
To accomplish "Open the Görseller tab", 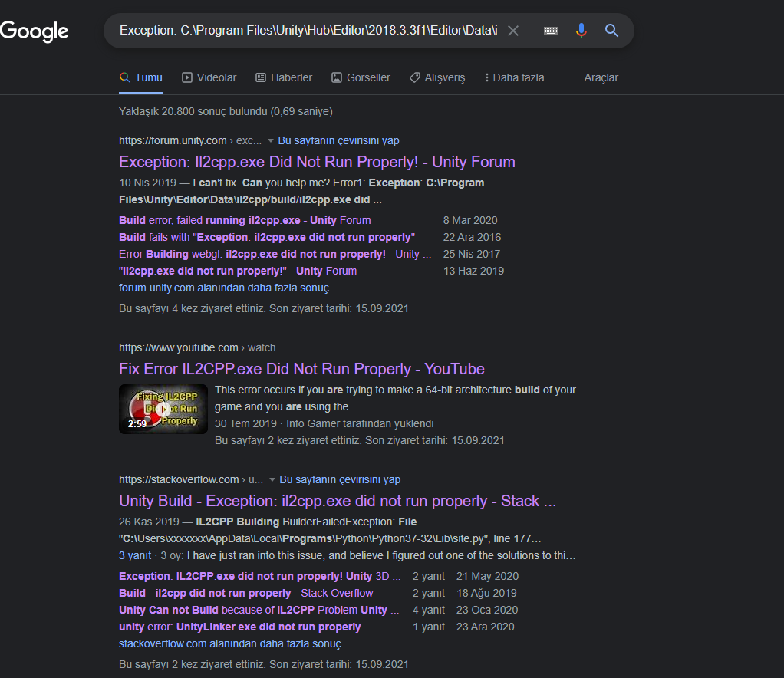I will [361, 77].
